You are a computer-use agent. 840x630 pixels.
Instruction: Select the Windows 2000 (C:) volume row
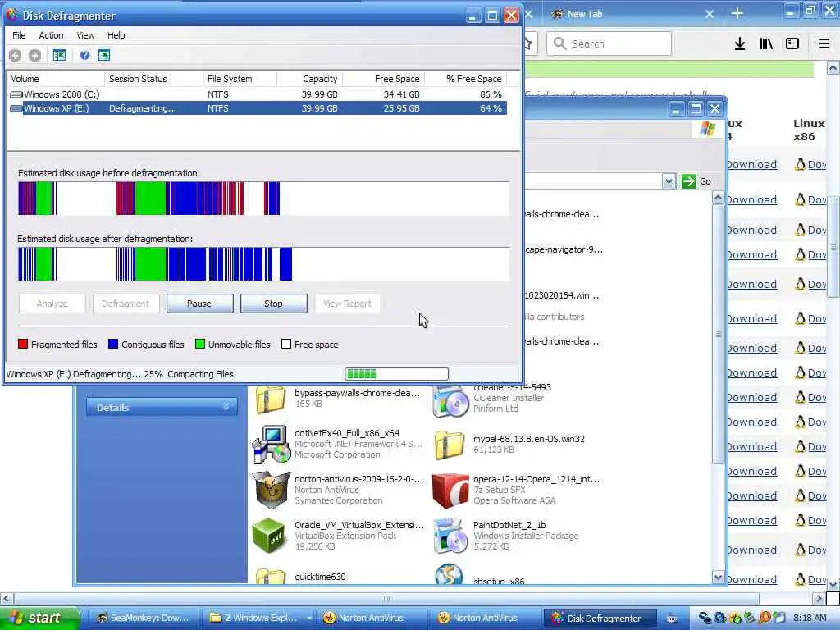tap(257, 94)
